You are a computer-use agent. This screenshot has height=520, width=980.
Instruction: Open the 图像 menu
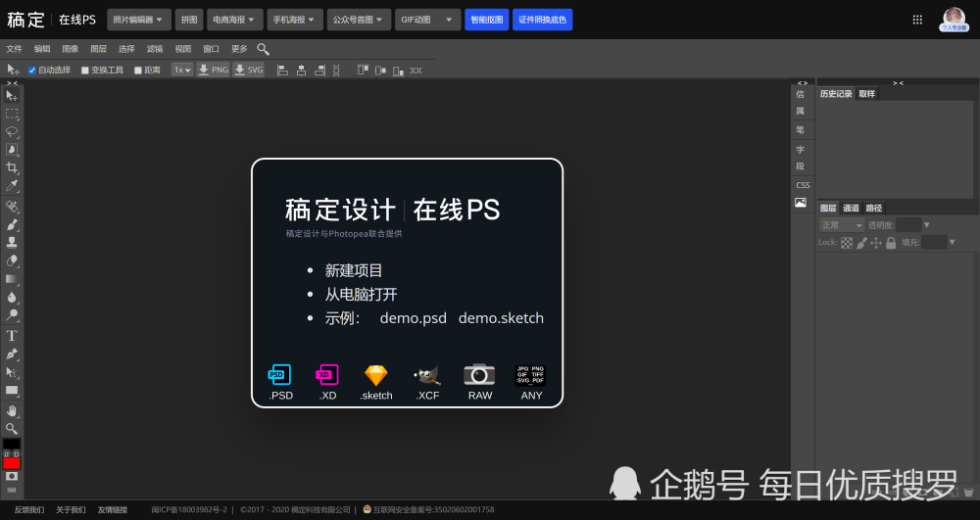pos(70,49)
